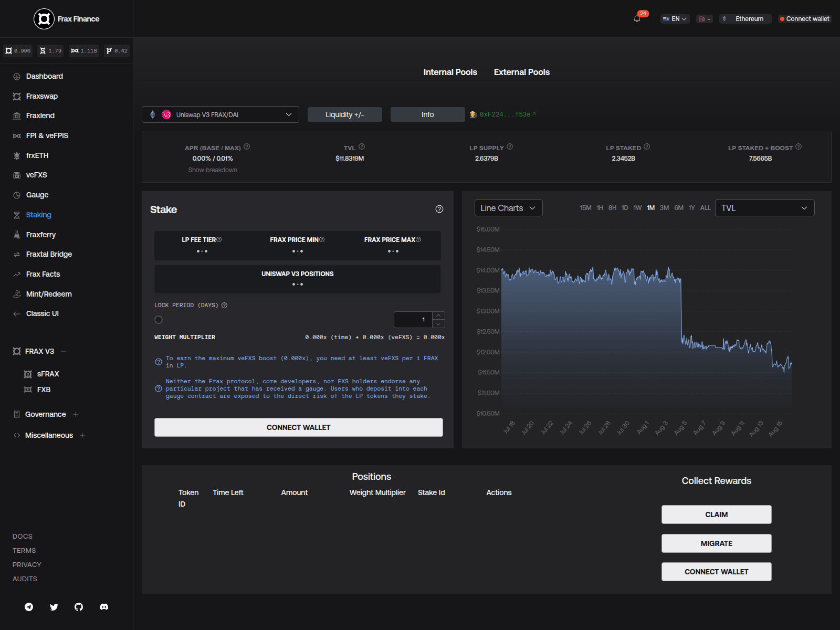
Task: Open the Line Charts dropdown
Action: point(508,207)
